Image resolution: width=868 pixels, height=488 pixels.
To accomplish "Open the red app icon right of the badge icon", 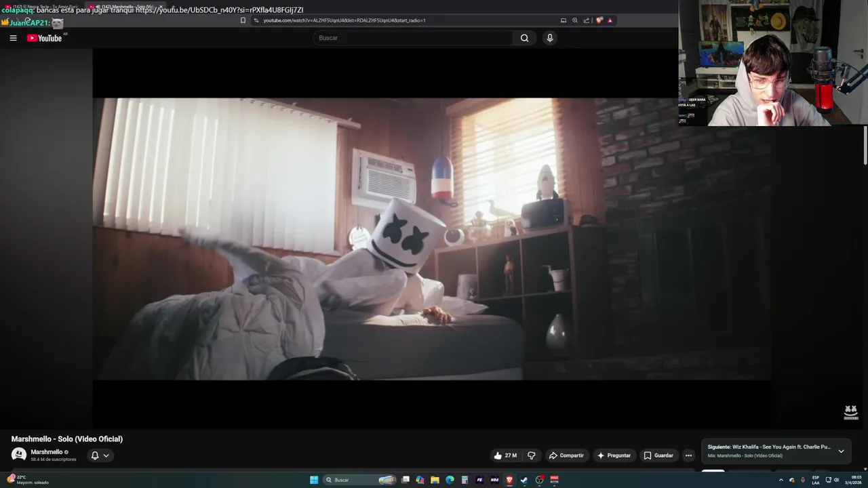I will [554, 480].
